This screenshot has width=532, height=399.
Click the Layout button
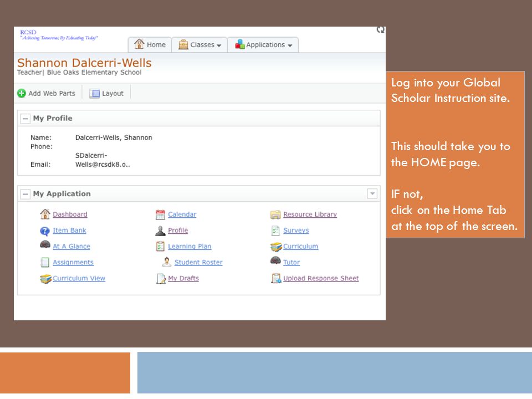tap(106, 93)
